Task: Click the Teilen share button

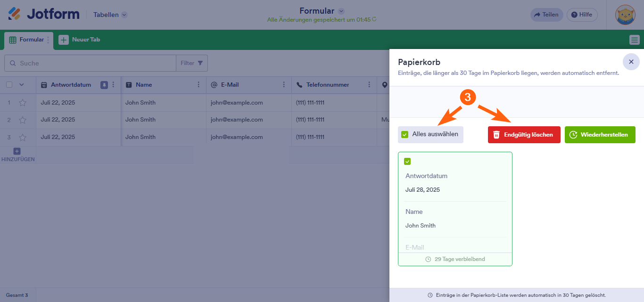Action: tap(546, 15)
